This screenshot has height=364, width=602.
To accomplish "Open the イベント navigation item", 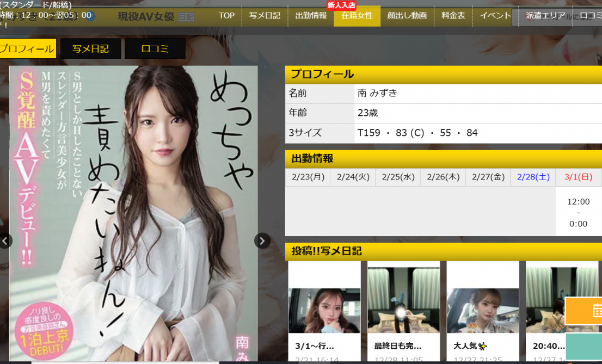I will (495, 16).
